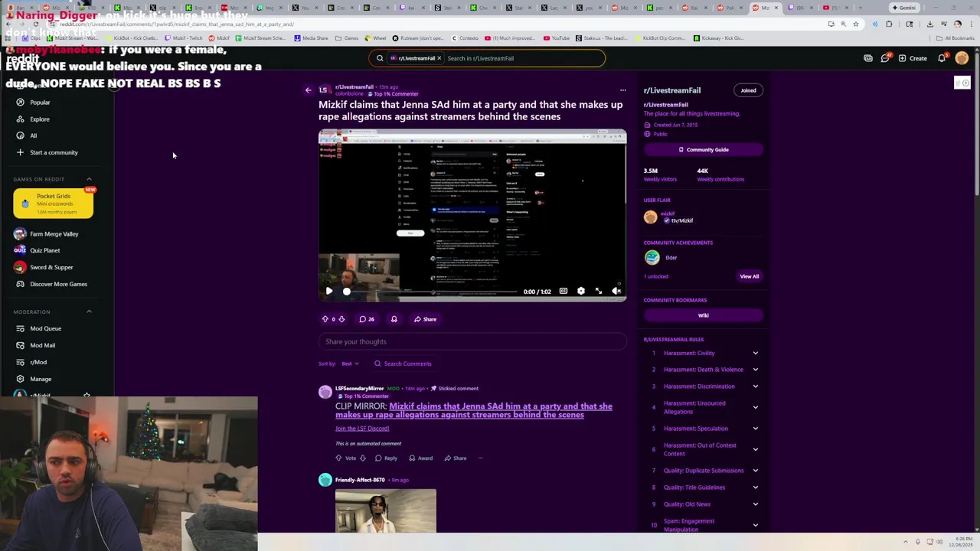980x551 pixels.
Task: Share the LSFSecondaryMirror comment
Action: [x=455, y=458]
